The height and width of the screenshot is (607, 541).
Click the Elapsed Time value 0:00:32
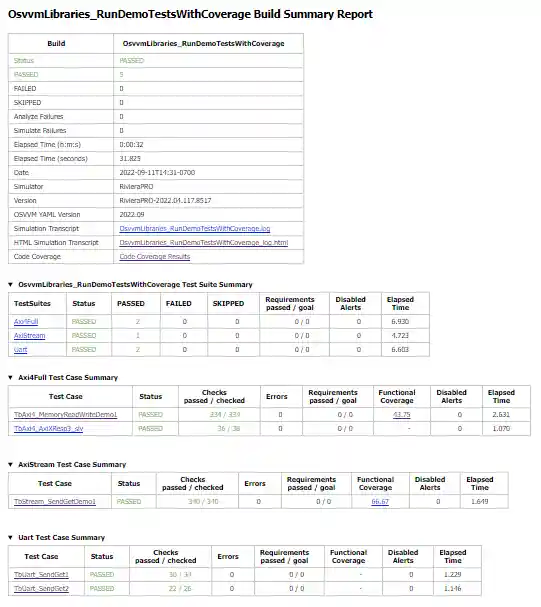click(x=132, y=144)
